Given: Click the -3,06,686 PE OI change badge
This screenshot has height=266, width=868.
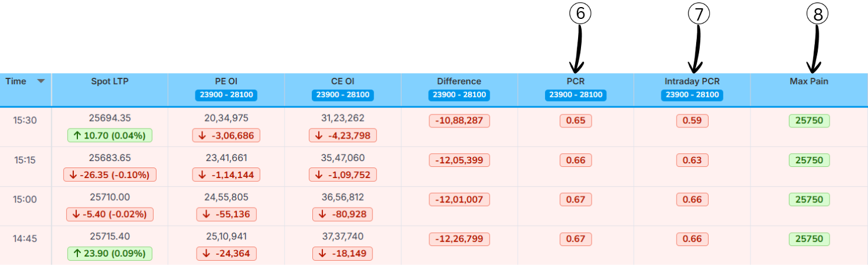Looking at the screenshot, I should 226,136.
